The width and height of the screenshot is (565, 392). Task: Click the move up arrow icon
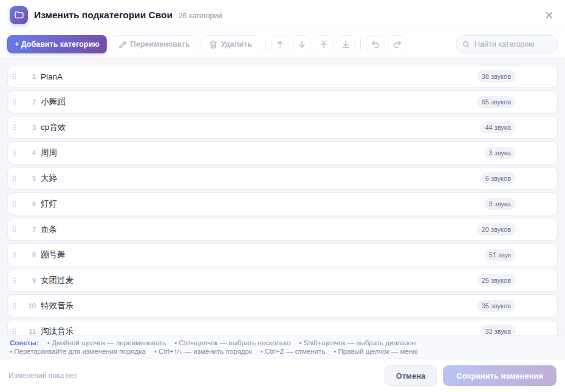pos(280,44)
